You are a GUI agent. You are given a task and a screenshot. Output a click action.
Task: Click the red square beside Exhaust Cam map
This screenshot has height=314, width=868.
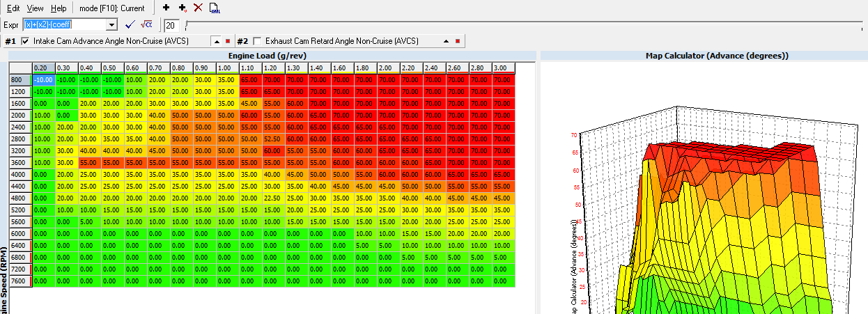[x=457, y=42]
